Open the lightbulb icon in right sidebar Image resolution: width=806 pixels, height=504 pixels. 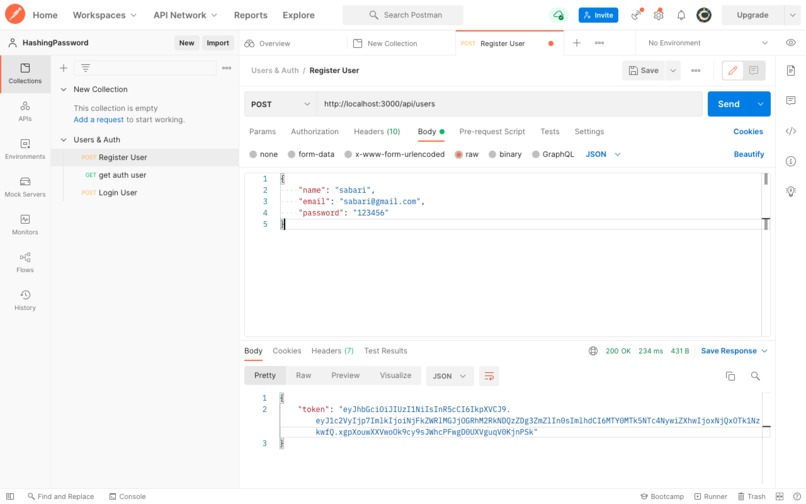tap(791, 191)
